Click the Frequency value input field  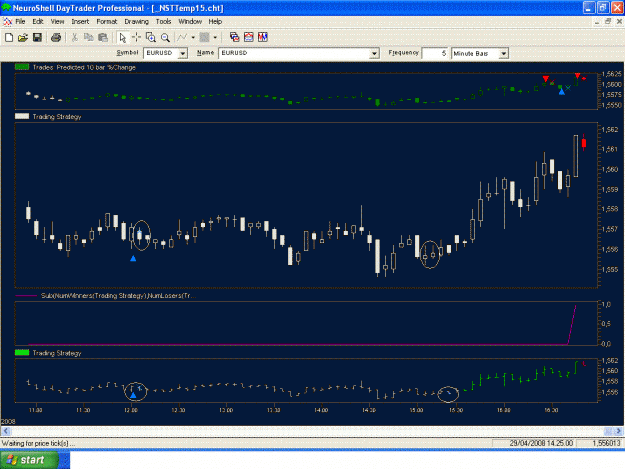click(x=435, y=53)
